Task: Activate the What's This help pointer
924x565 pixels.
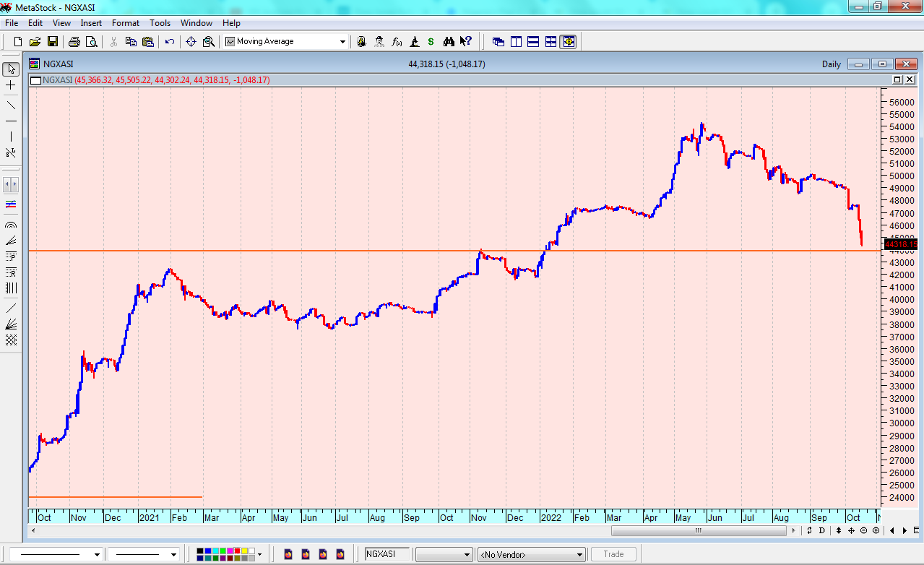Action: click(466, 42)
